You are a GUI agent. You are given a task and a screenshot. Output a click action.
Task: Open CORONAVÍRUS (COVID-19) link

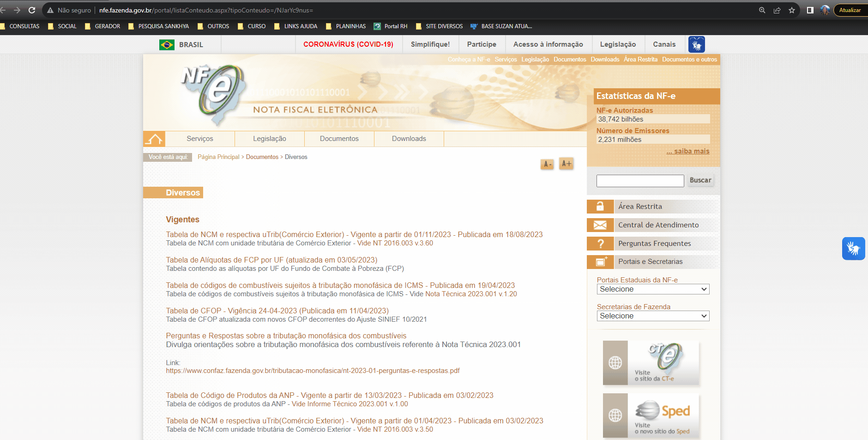pos(348,44)
